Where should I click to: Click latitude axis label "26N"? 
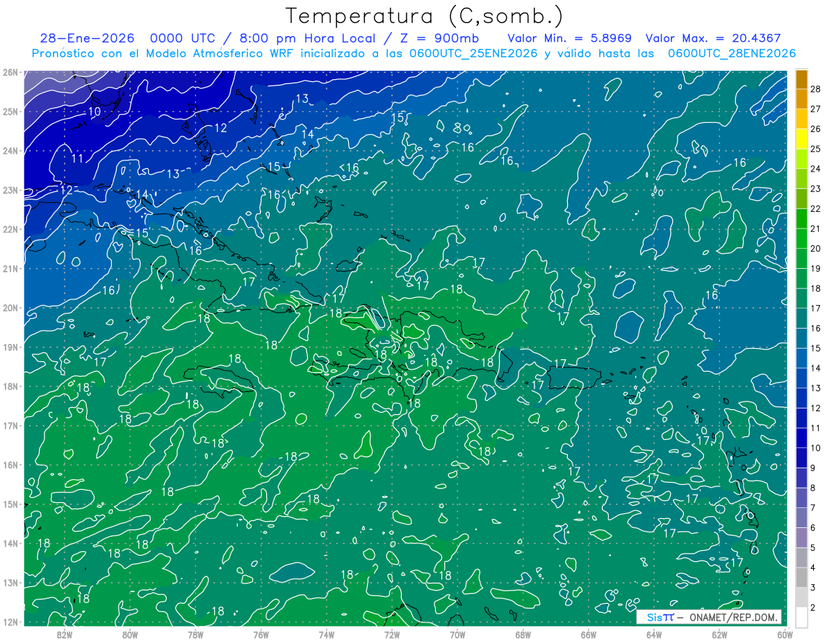(10, 72)
